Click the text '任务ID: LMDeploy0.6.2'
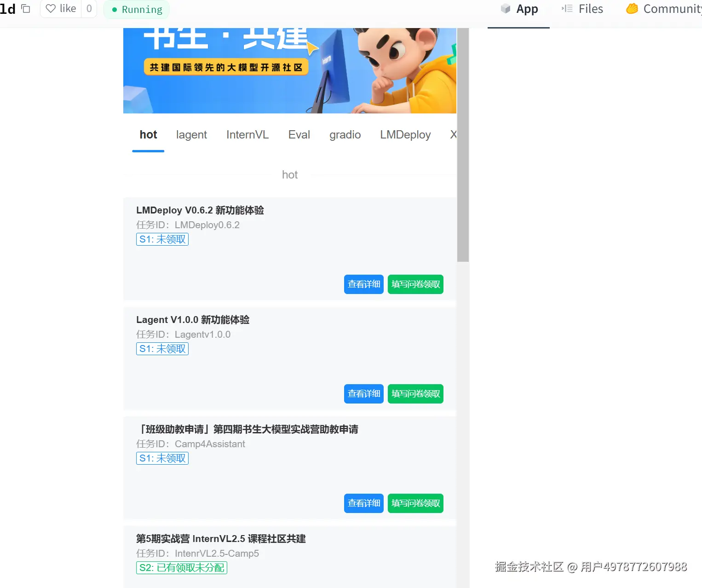702x588 pixels. [x=188, y=225]
